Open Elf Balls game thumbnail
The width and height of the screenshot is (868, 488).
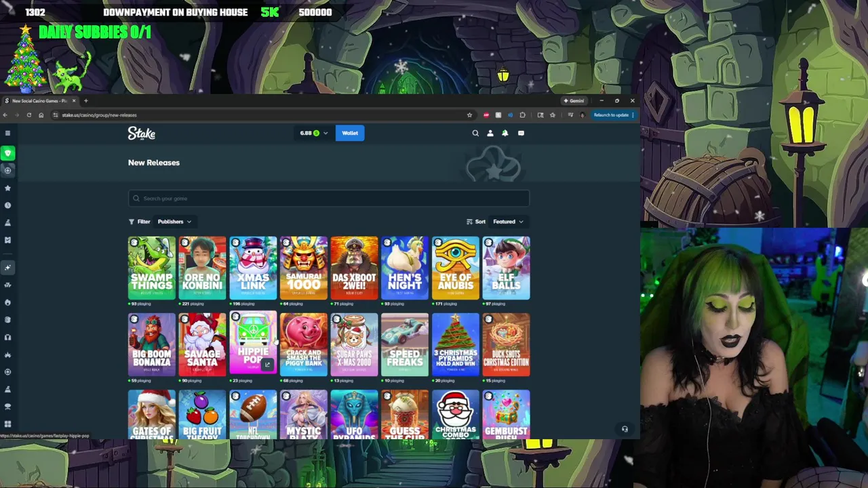point(506,268)
